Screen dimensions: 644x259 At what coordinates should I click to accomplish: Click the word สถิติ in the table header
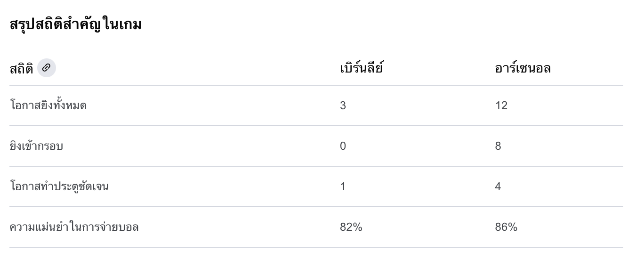point(22,69)
